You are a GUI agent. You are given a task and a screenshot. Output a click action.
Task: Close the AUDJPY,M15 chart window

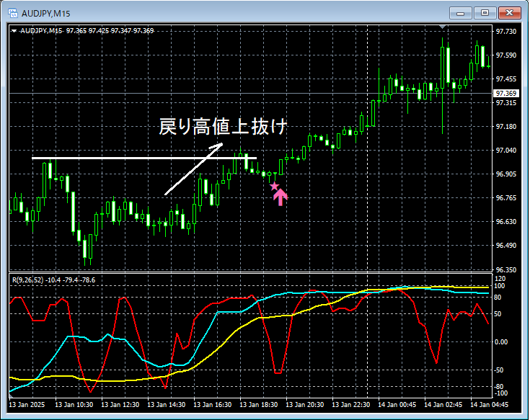tap(509, 13)
